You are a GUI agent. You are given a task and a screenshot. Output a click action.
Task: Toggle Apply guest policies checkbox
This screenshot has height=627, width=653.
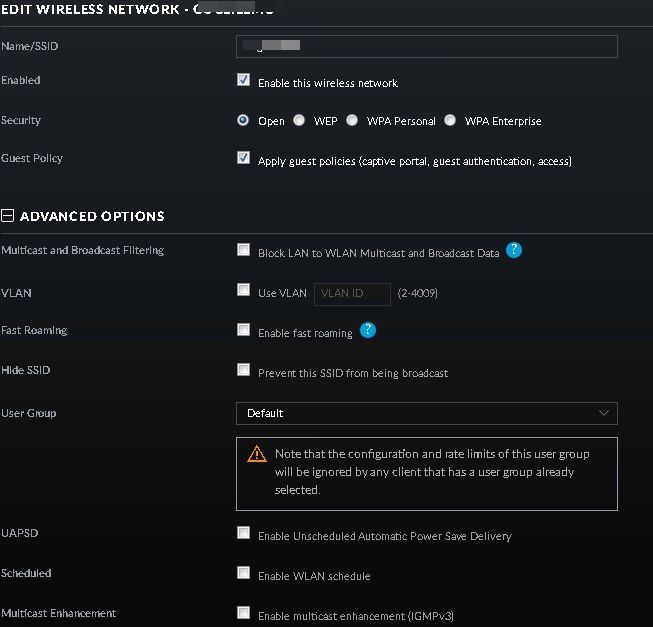[x=243, y=158]
